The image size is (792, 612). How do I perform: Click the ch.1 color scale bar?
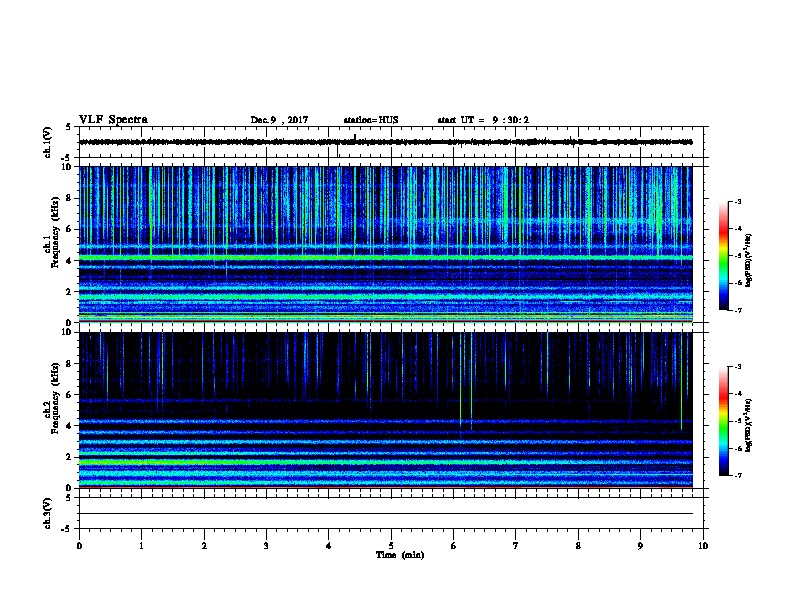point(723,256)
